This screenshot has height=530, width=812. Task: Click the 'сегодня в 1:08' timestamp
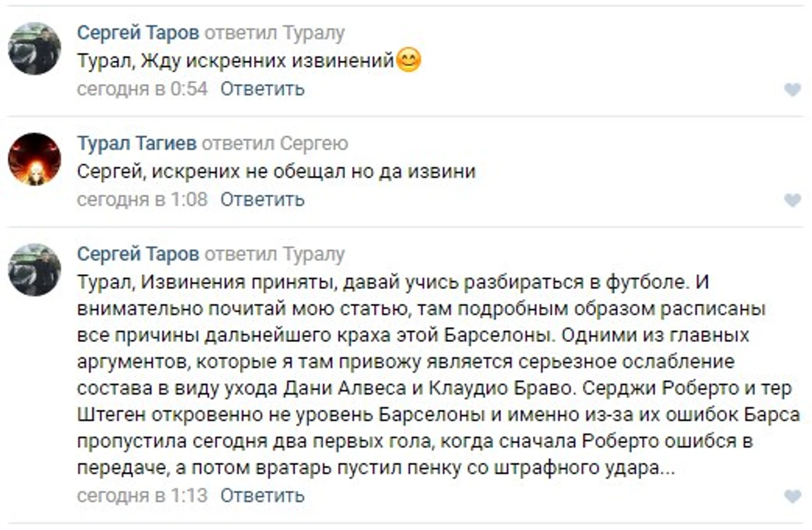142,200
